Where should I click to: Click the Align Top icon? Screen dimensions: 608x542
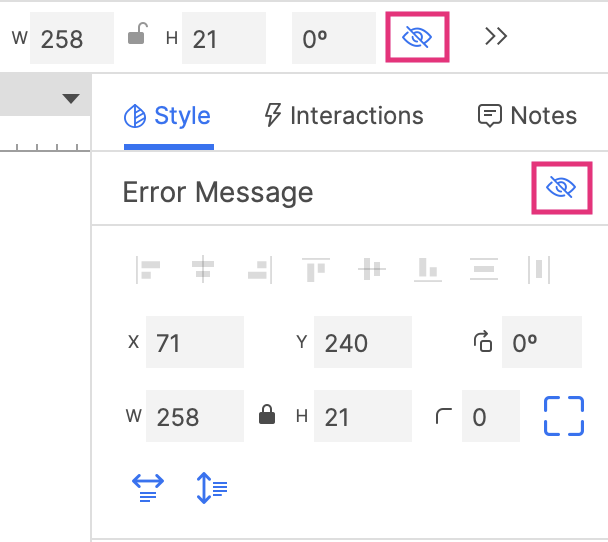coord(316,268)
